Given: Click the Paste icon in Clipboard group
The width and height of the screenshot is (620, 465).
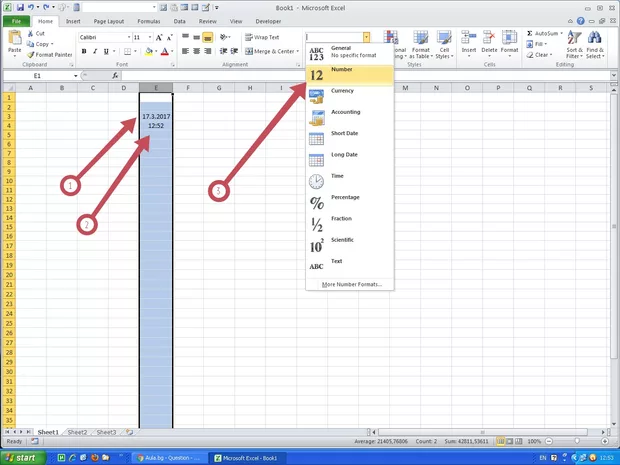Looking at the screenshot, I should (x=15, y=38).
